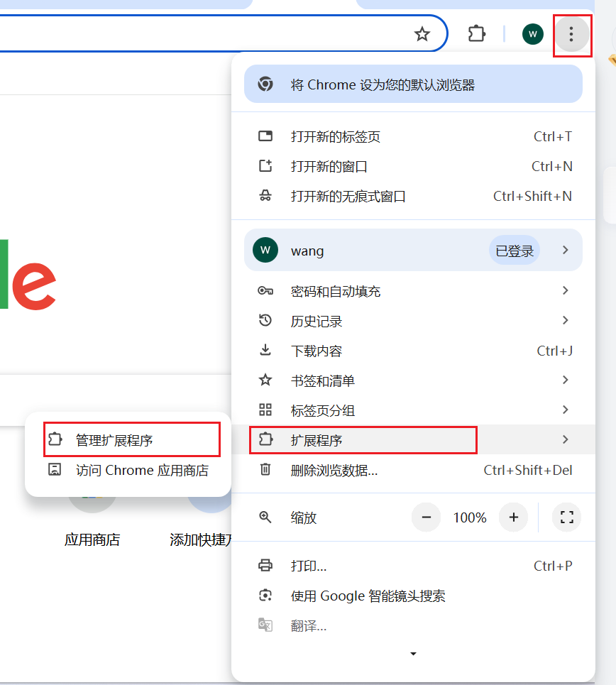Decrease zoom with the minus button
The image size is (616, 685).
(x=427, y=517)
